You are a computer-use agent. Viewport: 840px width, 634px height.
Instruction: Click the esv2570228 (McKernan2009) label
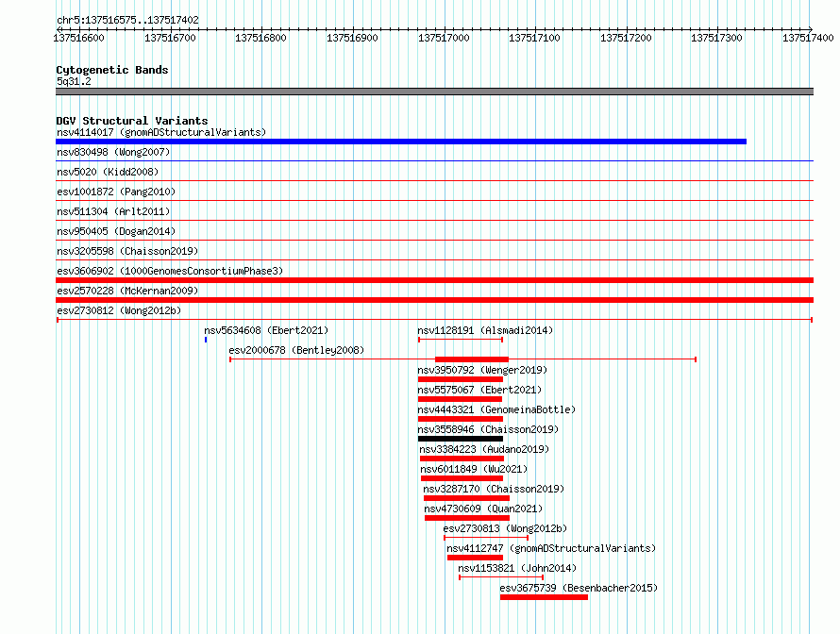[127, 291]
